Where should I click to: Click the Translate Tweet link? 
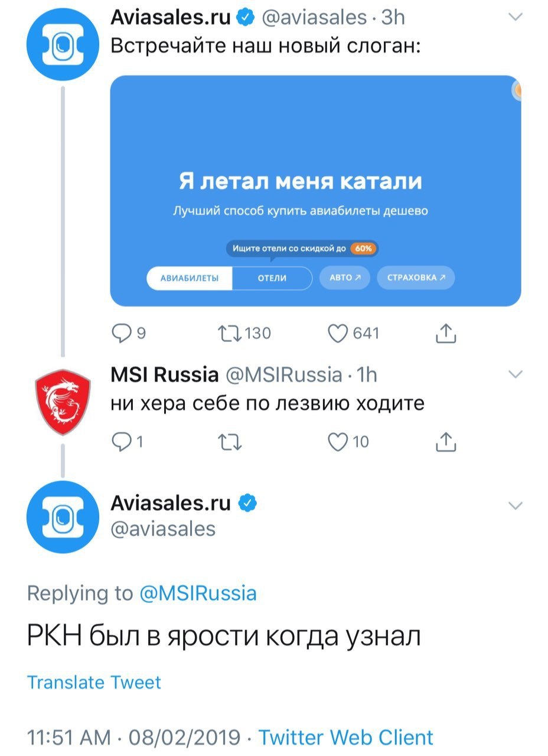94,683
